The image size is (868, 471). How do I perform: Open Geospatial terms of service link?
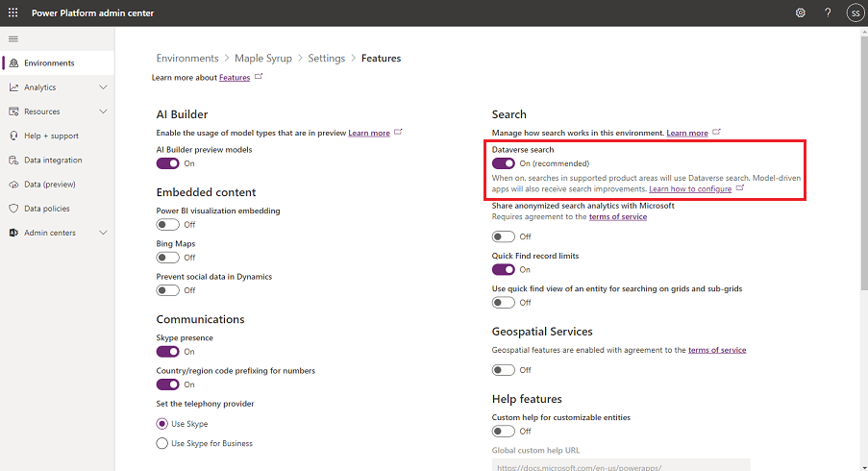pos(717,350)
